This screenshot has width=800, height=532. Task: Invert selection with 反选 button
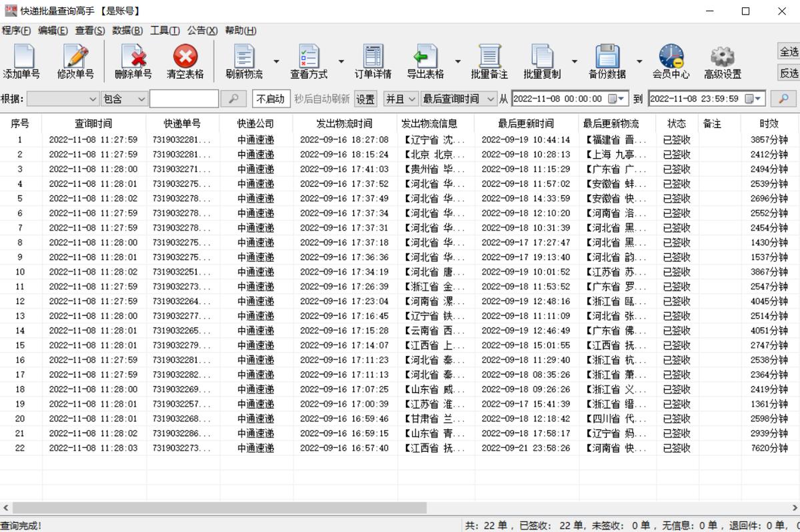click(787, 73)
